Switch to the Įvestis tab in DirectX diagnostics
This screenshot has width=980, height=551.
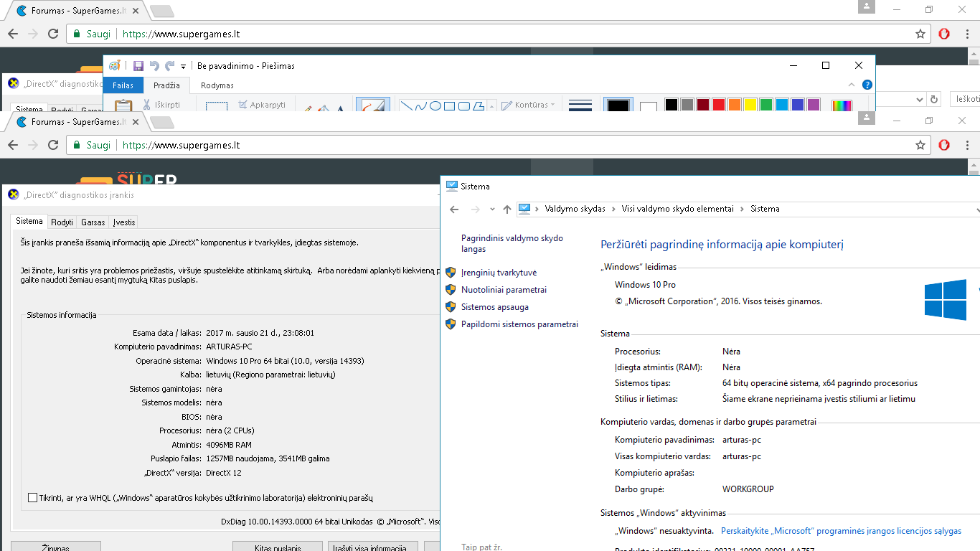tap(123, 222)
